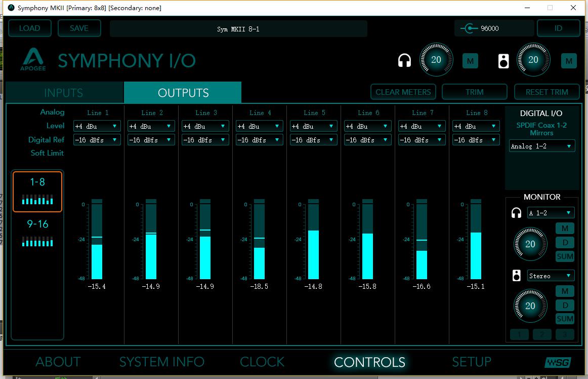Click the headphone icon in the header

404,61
